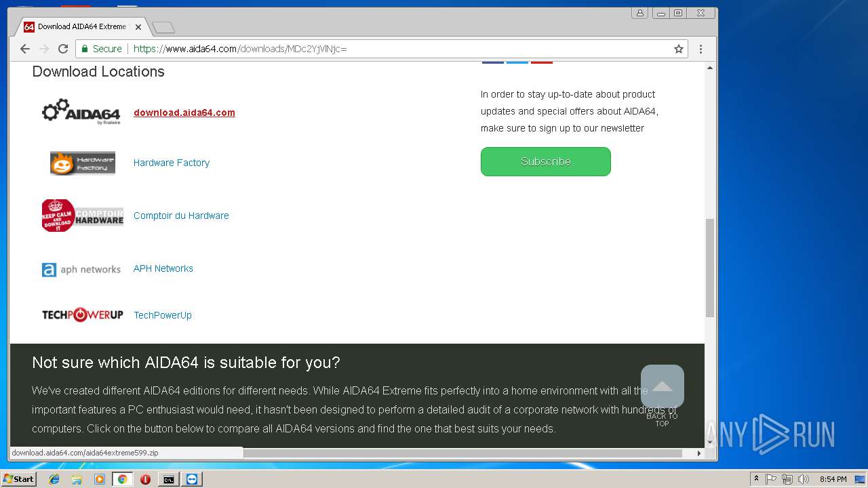Launch Internet Explorer from taskbar

[54, 479]
